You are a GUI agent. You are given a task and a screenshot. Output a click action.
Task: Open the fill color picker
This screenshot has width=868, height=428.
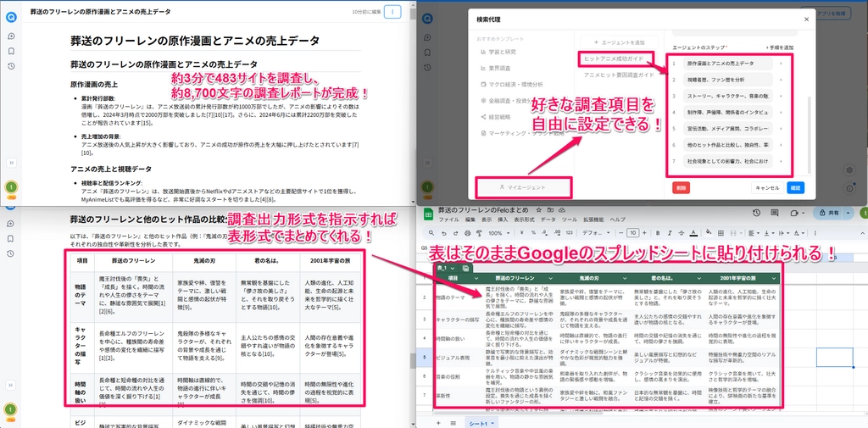709,232
